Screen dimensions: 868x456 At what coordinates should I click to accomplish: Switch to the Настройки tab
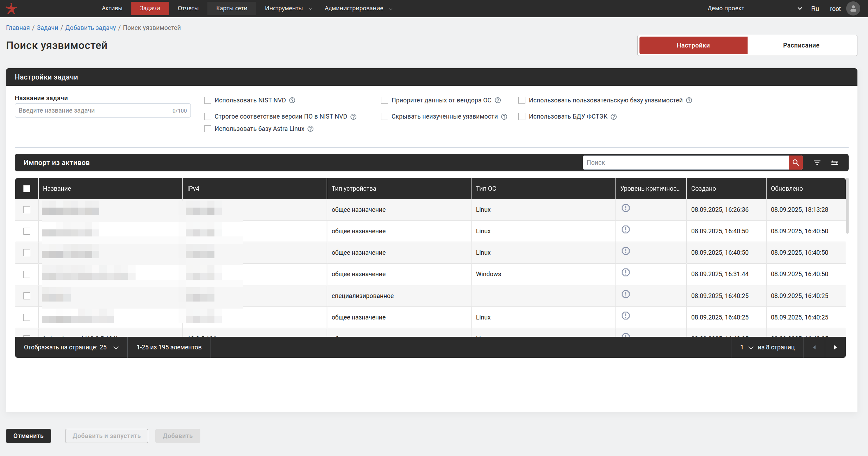tap(693, 45)
